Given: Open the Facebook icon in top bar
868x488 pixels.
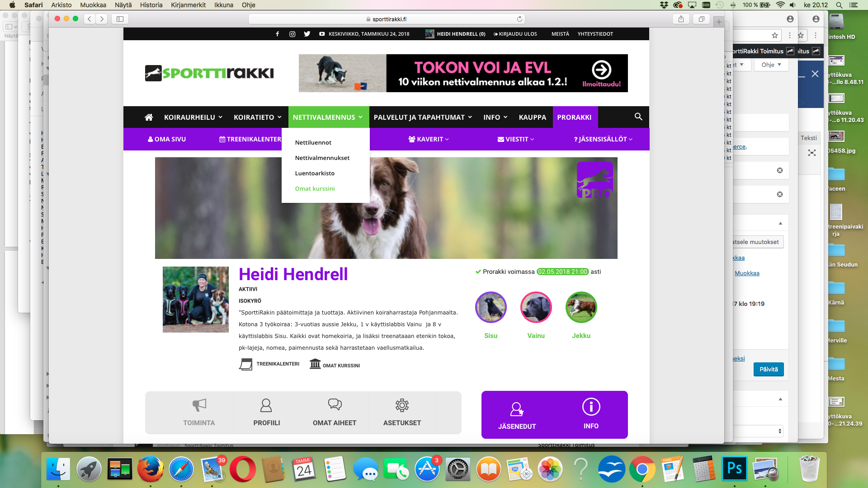Looking at the screenshot, I should pyautogui.click(x=278, y=34).
